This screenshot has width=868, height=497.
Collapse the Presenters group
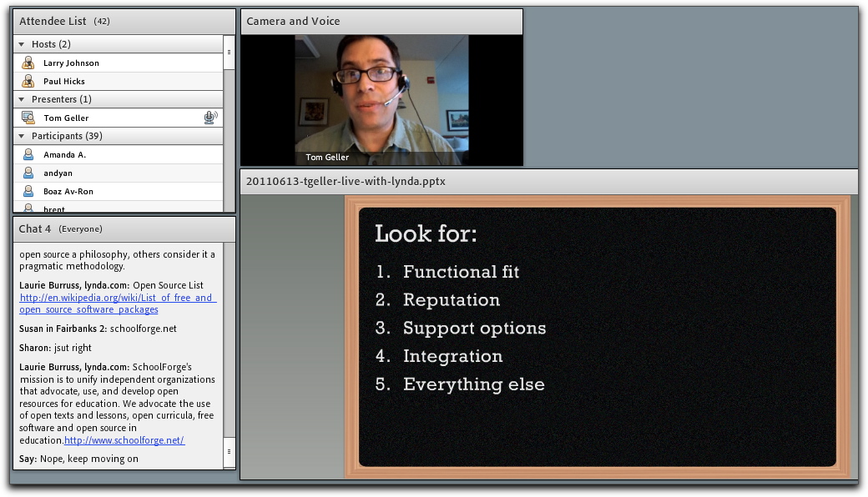click(22, 99)
